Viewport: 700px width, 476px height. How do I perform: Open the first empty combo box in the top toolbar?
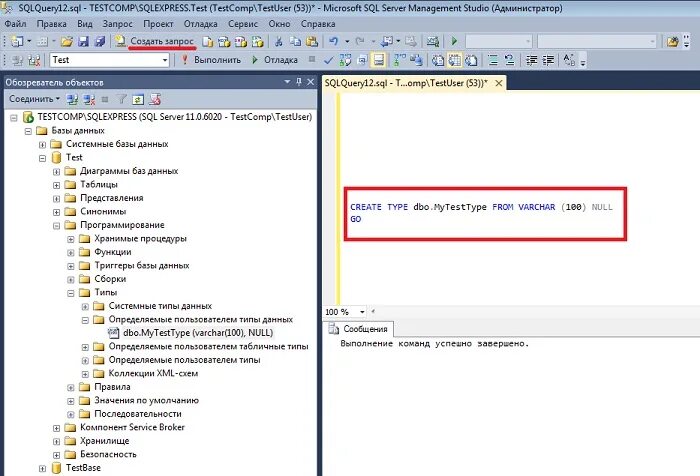coord(499,42)
